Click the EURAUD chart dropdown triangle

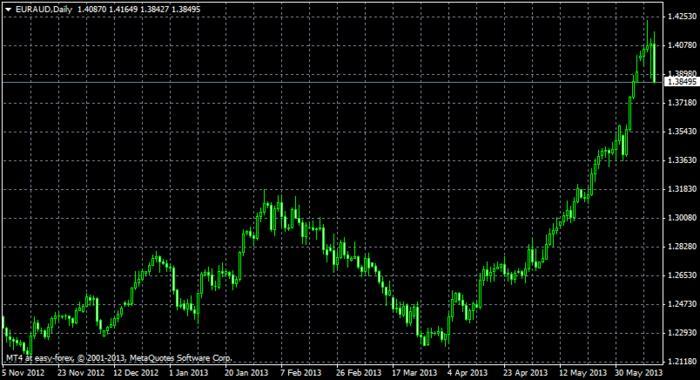[8, 9]
